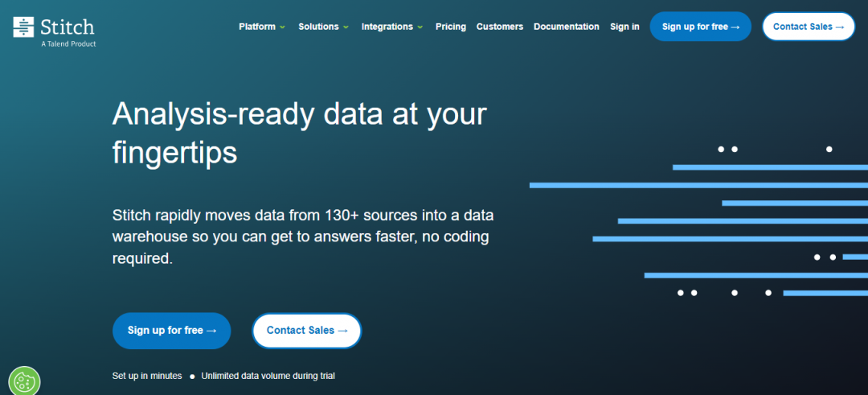Open cookie preferences via the green cookie icon
Image resolution: width=868 pixels, height=395 pixels.
click(x=23, y=381)
